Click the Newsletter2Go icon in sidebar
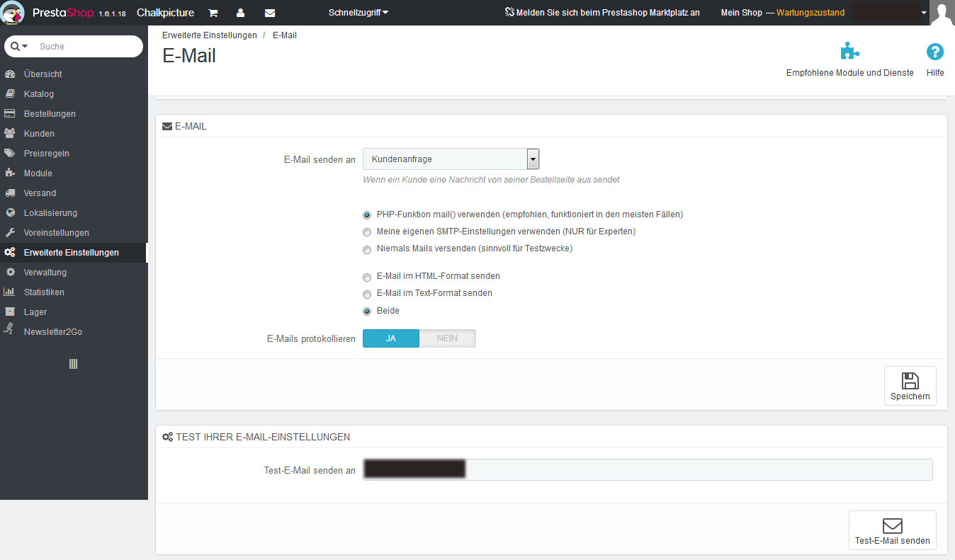Screen dimensions: 955x560 click(x=10, y=328)
